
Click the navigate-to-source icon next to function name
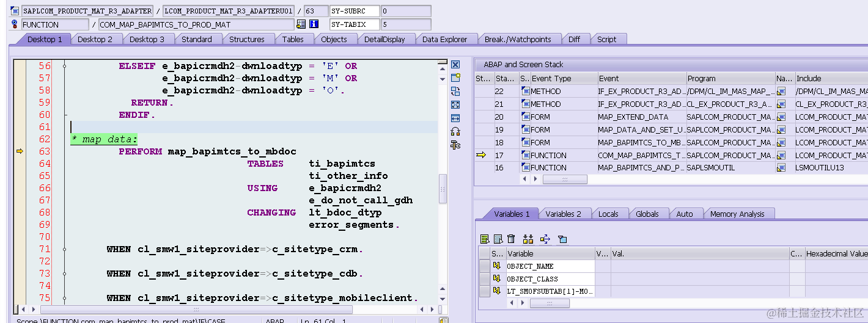301,24
